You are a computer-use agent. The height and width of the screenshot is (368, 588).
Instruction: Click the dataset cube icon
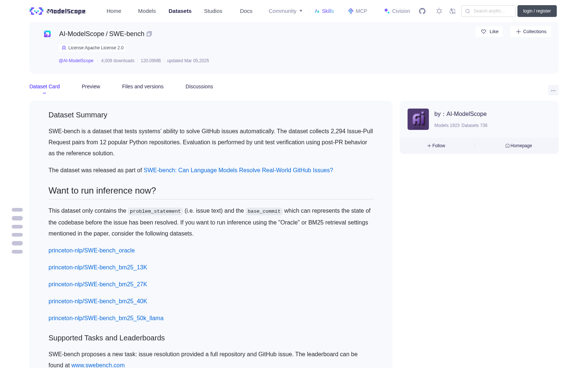click(x=47, y=34)
